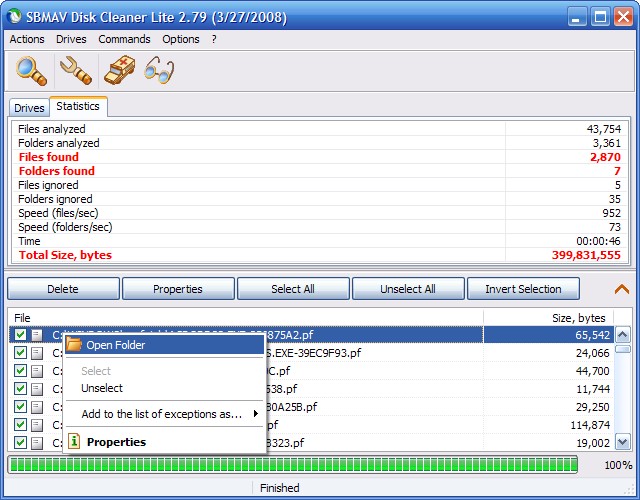
Task: Click the Files found statistics row
Action: click(x=320, y=157)
